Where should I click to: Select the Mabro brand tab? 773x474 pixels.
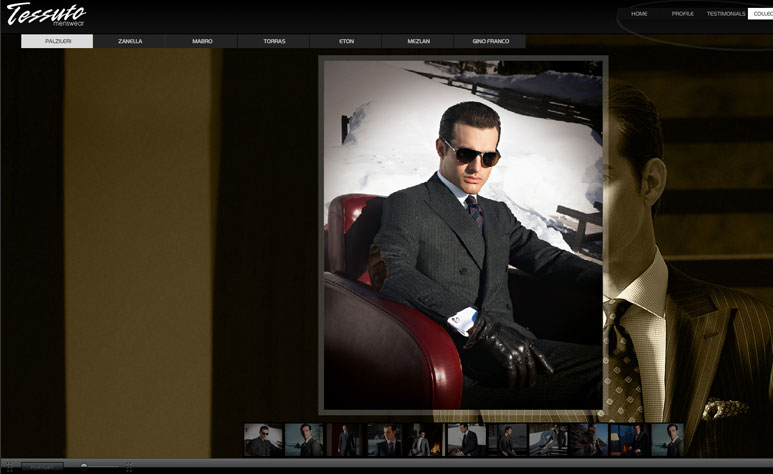coord(202,41)
